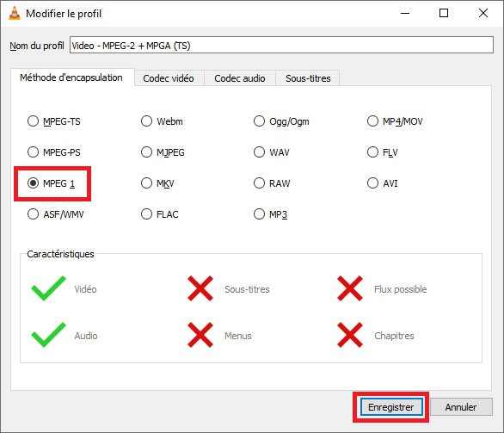Click the Enregistrer button
The height and width of the screenshot is (433, 504).
(x=391, y=407)
